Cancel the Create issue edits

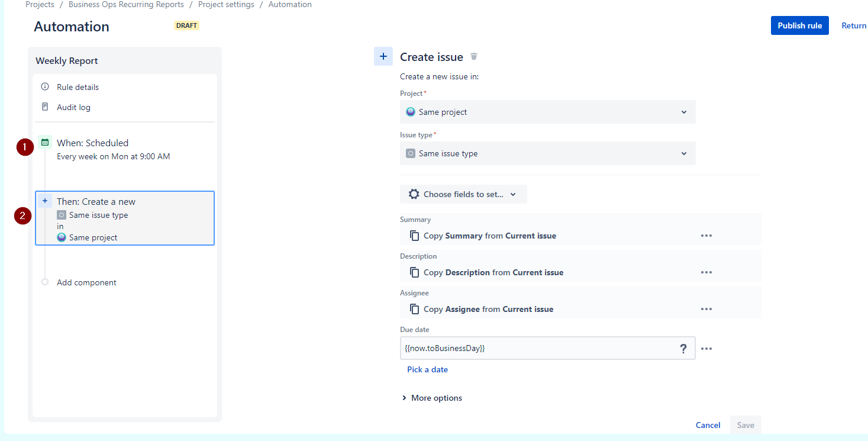click(x=708, y=425)
